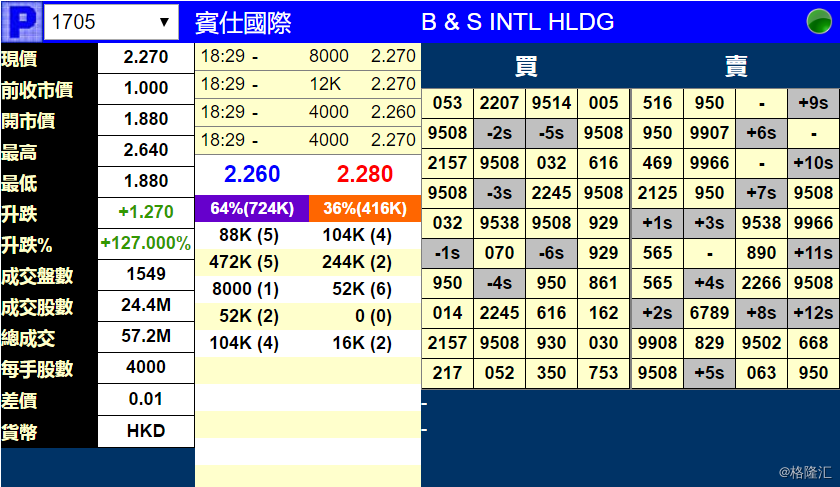Click the green status indicator ball

pyautogui.click(x=819, y=21)
